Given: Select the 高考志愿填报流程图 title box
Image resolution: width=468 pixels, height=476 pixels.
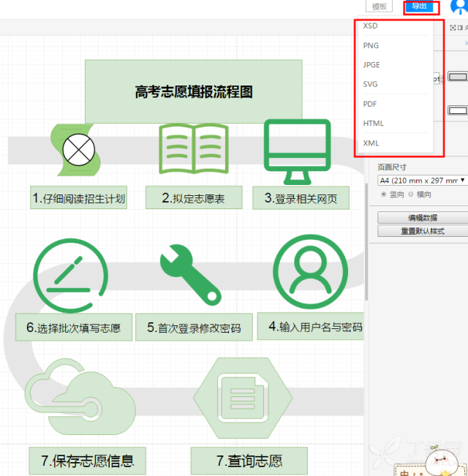Looking at the screenshot, I should tap(194, 91).
